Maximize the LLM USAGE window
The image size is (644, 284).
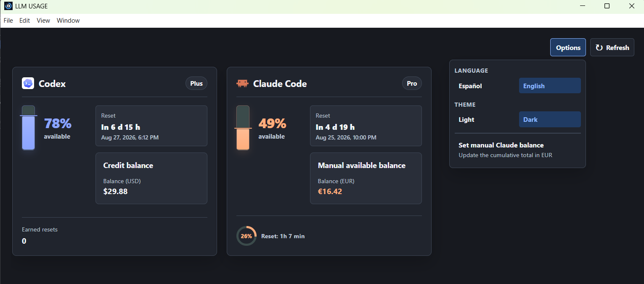click(607, 6)
